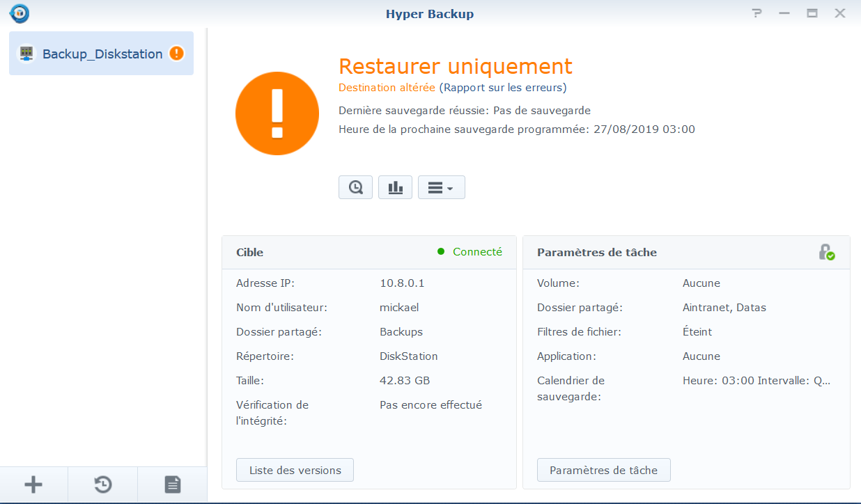This screenshot has width=861, height=504.
Task: Select the Backup_Diskstation task in sidebar
Action: point(101,53)
